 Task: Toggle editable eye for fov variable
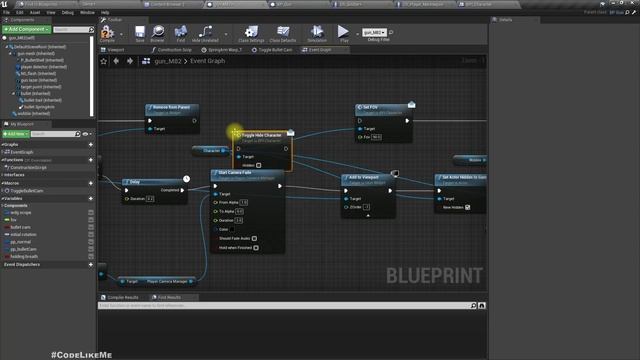pos(91,220)
